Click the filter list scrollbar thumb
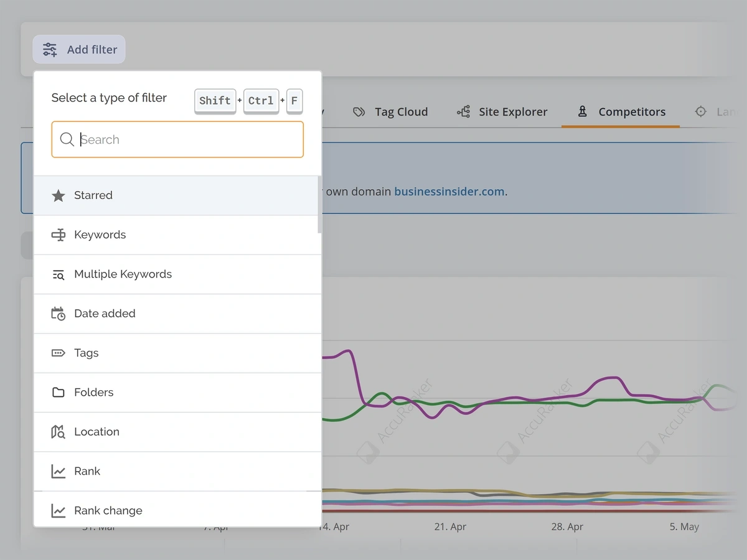This screenshot has width=747, height=560. [x=320, y=205]
